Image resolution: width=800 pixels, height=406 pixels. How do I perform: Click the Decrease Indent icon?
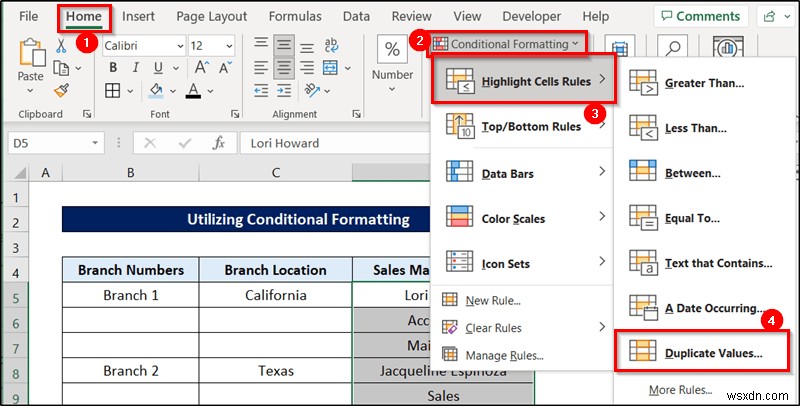(261, 91)
